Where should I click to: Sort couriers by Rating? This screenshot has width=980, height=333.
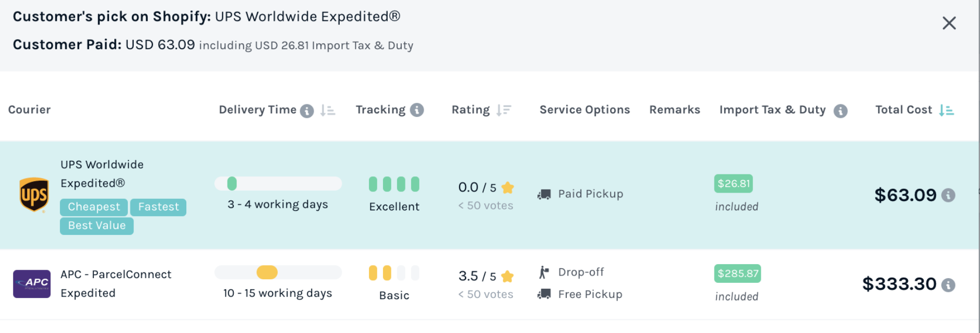click(x=504, y=110)
